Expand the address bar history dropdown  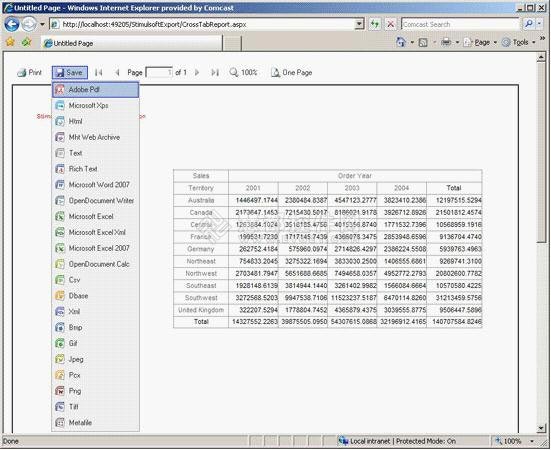[x=359, y=24]
